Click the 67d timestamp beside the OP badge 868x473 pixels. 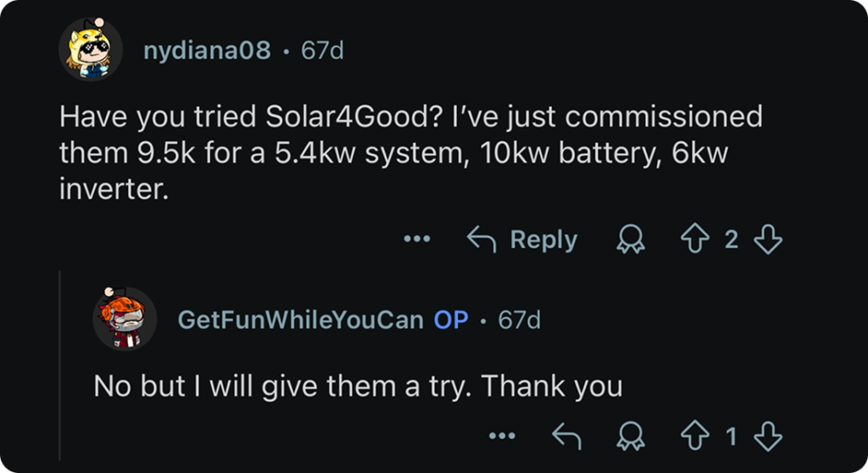click(x=519, y=320)
